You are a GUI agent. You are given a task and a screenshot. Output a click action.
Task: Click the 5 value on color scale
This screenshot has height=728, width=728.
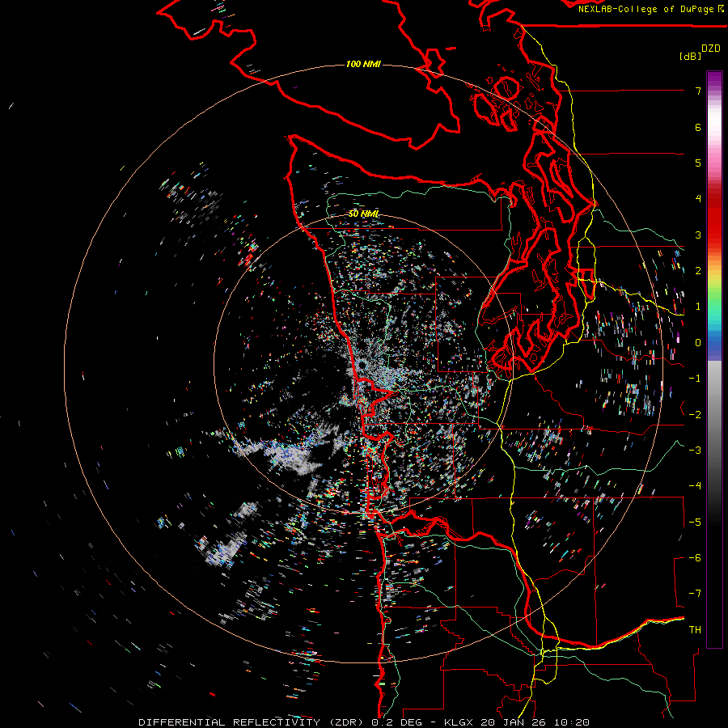click(x=698, y=163)
